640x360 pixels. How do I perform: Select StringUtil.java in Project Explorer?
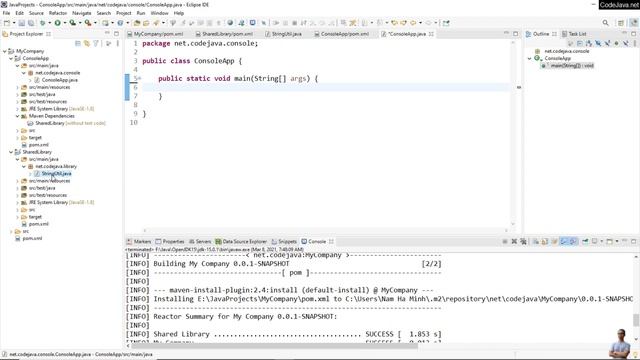click(x=56, y=173)
